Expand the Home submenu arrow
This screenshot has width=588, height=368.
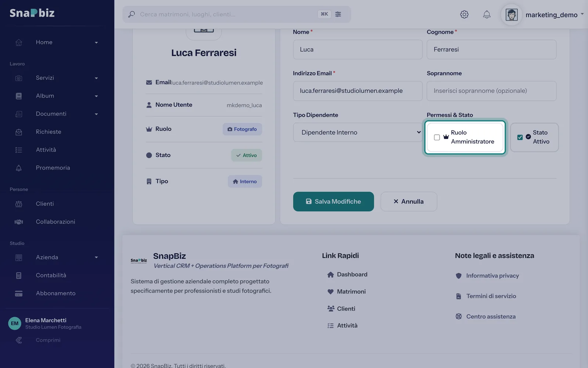click(x=96, y=43)
